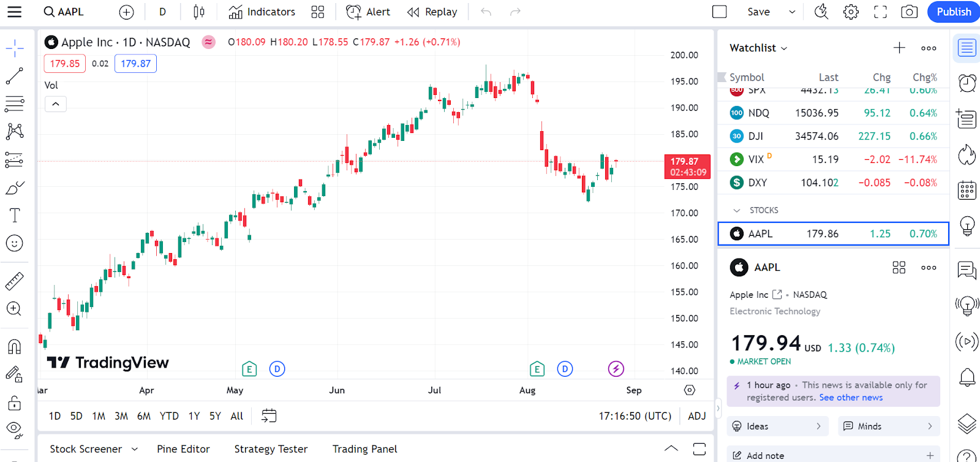This screenshot has width=980, height=462.
Task: Toggle hide all drawings eye
Action: click(15, 430)
